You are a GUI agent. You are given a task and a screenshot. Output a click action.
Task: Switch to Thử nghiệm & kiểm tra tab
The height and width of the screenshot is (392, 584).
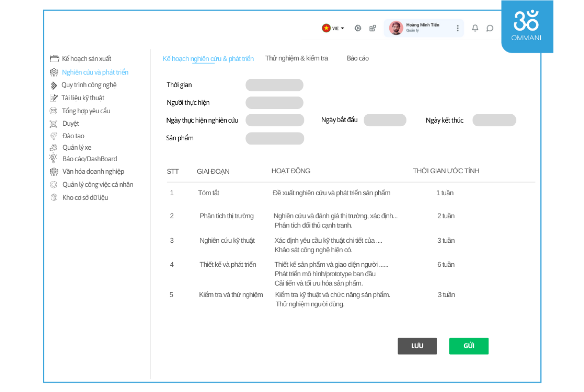[296, 58]
